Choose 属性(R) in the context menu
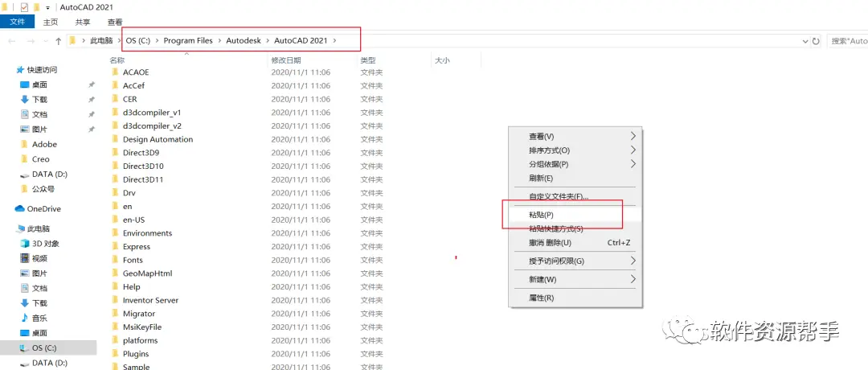The image size is (868, 370). 575,298
